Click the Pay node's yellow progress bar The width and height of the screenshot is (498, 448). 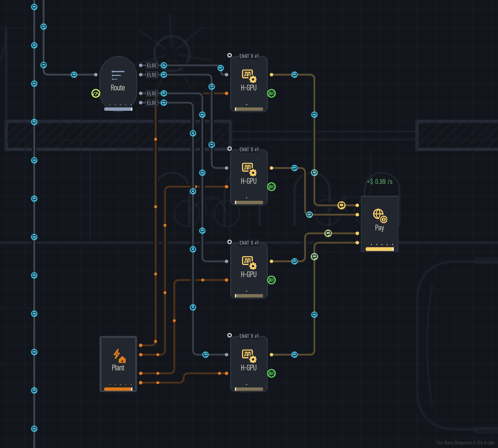pos(380,249)
